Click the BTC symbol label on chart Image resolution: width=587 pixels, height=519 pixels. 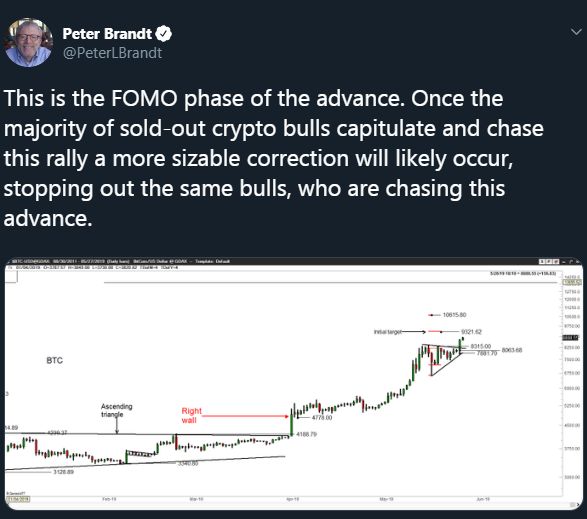55,360
